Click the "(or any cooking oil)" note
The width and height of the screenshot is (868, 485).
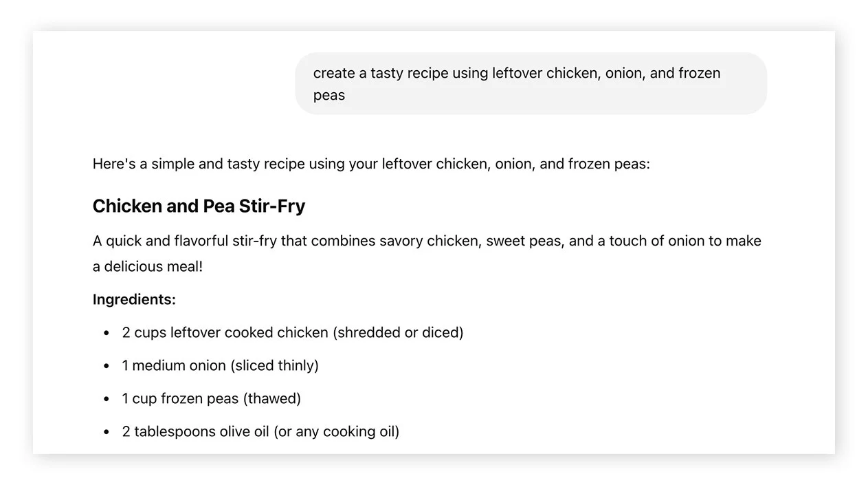pos(336,431)
